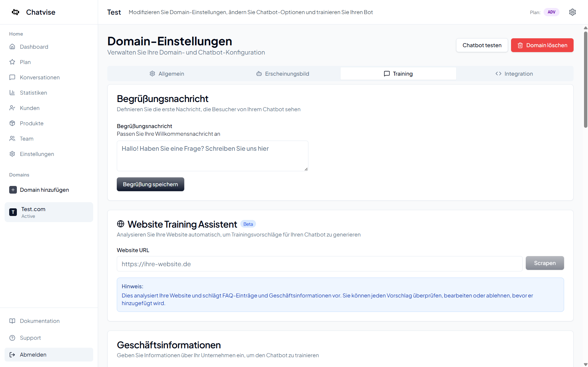Open Team via the people icon

click(x=12, y=138)
